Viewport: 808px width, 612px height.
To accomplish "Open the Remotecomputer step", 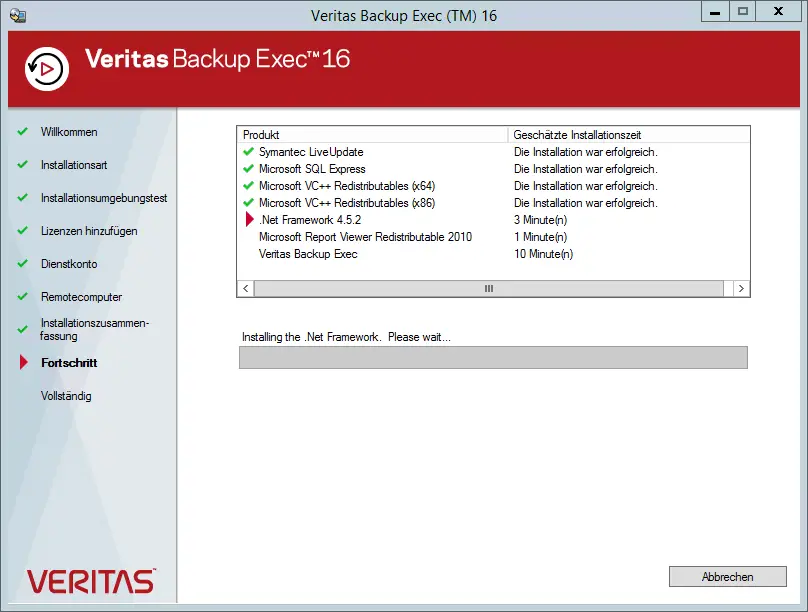I will (x=81, y=297).
